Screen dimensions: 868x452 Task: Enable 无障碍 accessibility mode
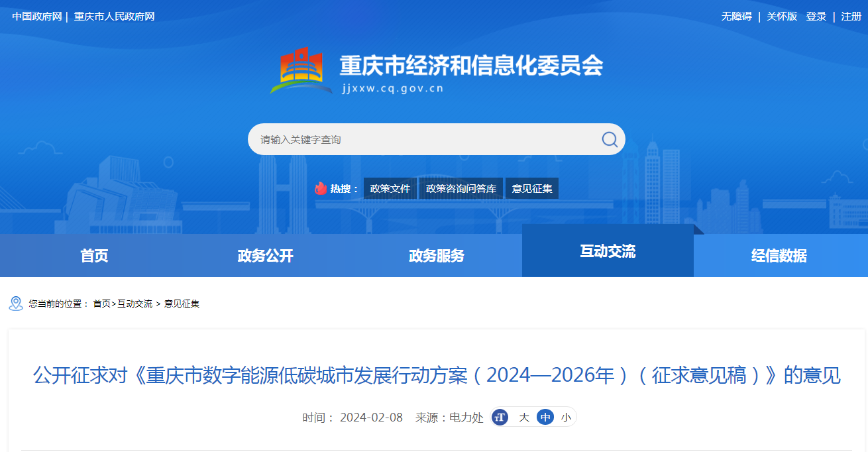736,17
